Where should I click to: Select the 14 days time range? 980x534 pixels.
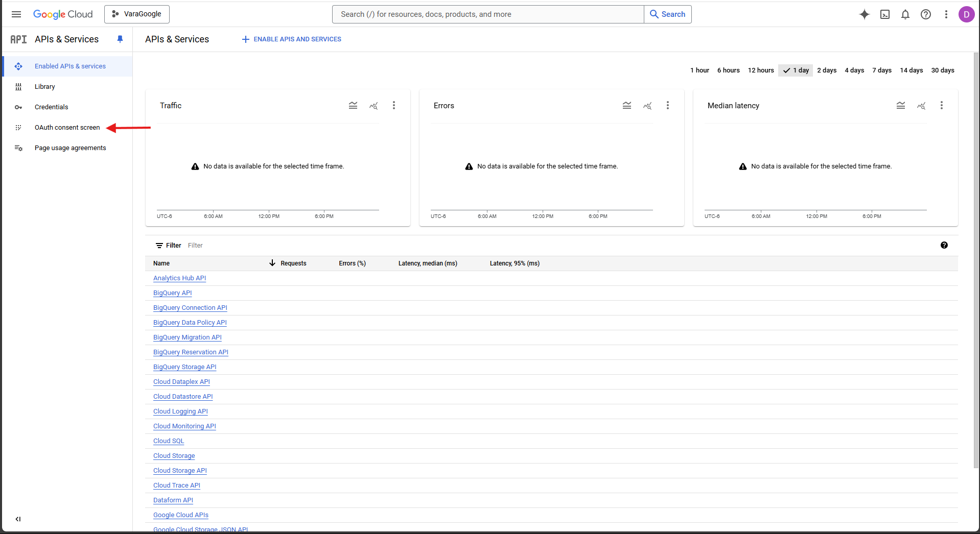pyautogui.click(x=912, y=70)
